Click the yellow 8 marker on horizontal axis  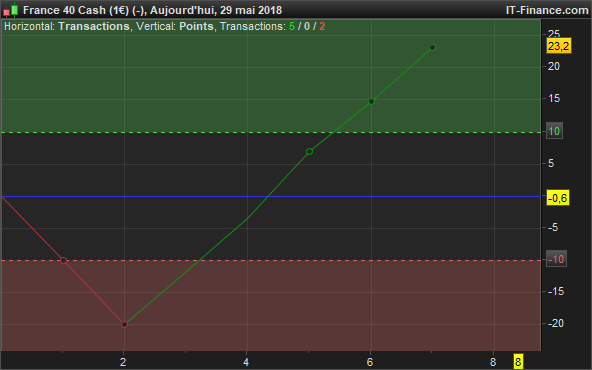[518, 362]
